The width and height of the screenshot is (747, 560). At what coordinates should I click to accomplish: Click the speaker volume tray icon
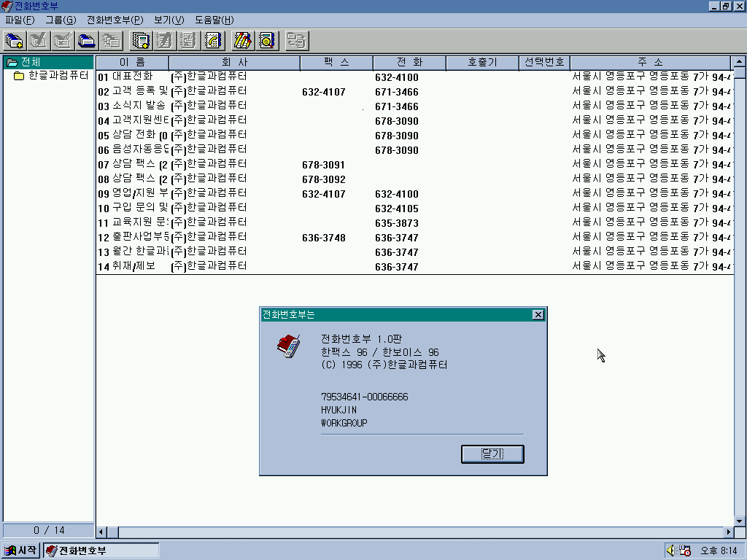[671, 551]
